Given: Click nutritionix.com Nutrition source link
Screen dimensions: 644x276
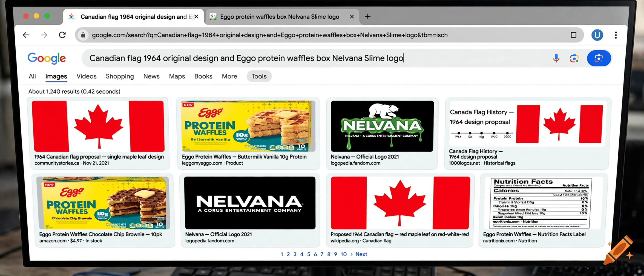Looking at the screenshot, I should click(510, 241).
